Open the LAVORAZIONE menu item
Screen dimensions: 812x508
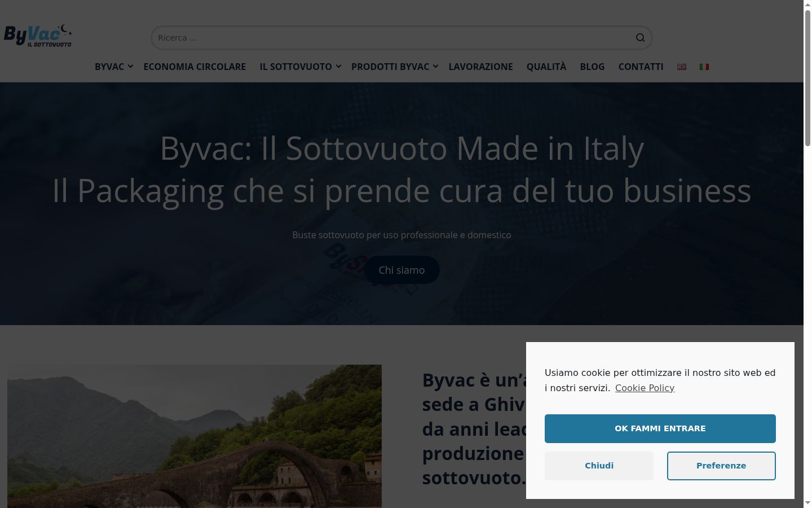[480, 67]
